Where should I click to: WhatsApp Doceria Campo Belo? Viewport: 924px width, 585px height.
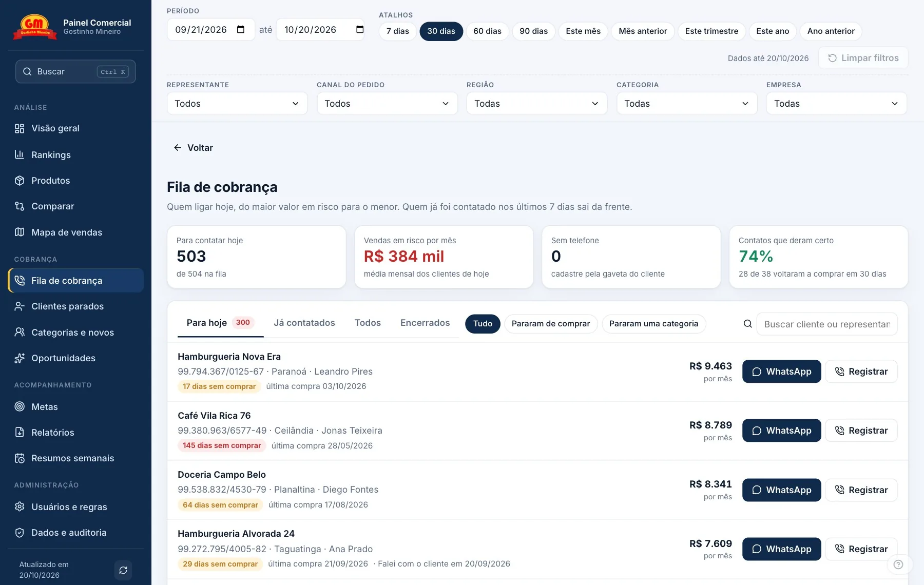click(782, 490)
